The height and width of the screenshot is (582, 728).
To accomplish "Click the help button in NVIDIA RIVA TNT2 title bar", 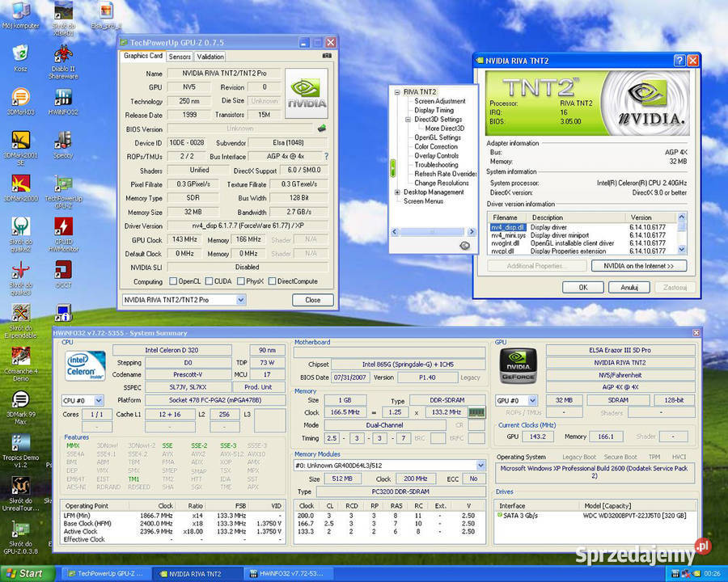I will click(679, 61).
